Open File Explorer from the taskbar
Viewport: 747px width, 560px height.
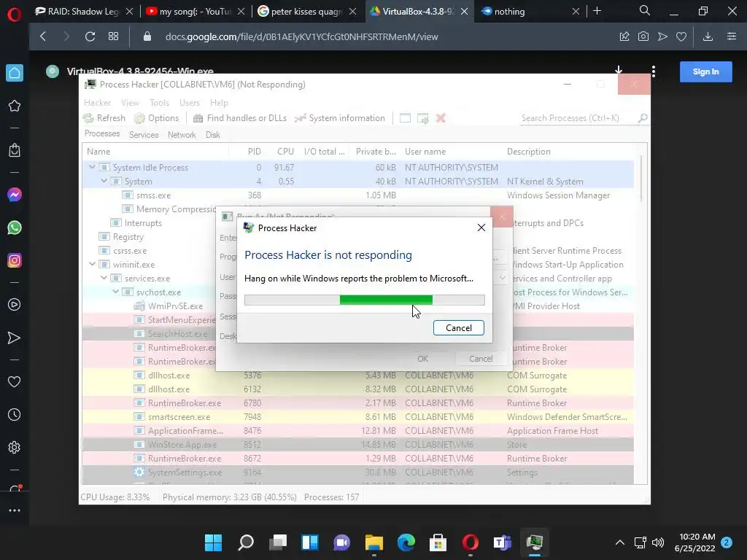374,542
